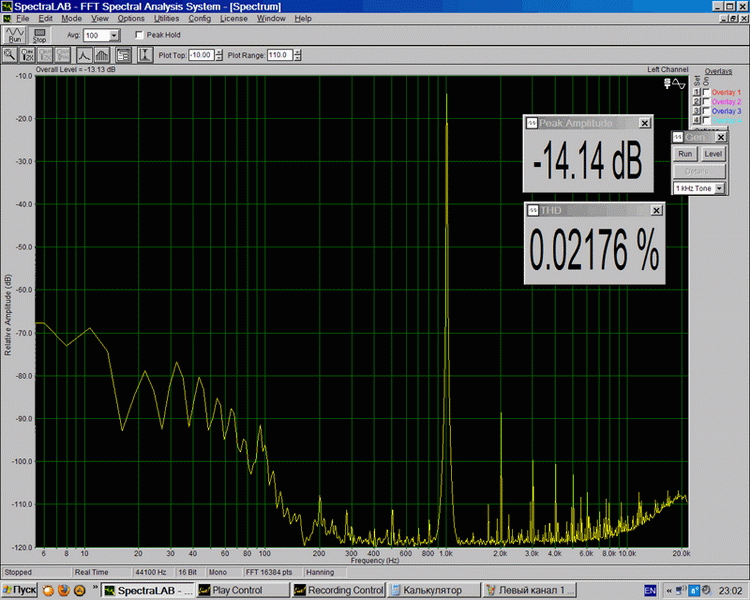
Task: Open the 1 kHz Tone generator dropdown
Action: coord(720,188)
